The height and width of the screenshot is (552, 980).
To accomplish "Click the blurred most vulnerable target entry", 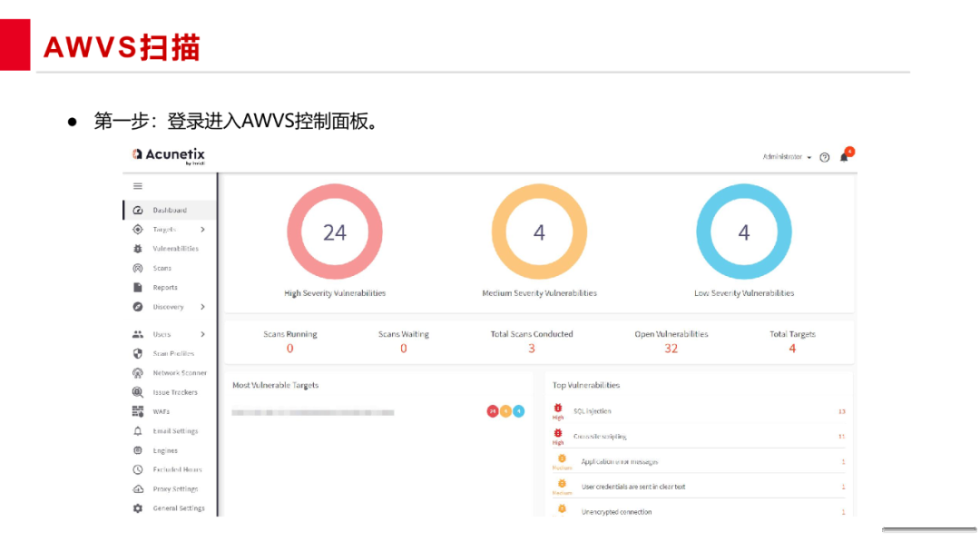I will click(312, 412).
